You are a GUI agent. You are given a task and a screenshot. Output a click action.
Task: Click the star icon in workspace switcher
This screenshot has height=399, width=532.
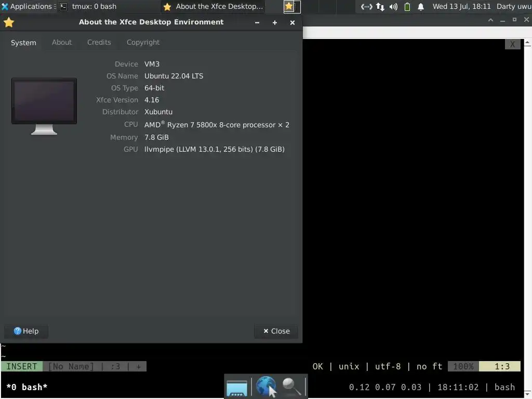pyautogui.click(x=289, y=6)
